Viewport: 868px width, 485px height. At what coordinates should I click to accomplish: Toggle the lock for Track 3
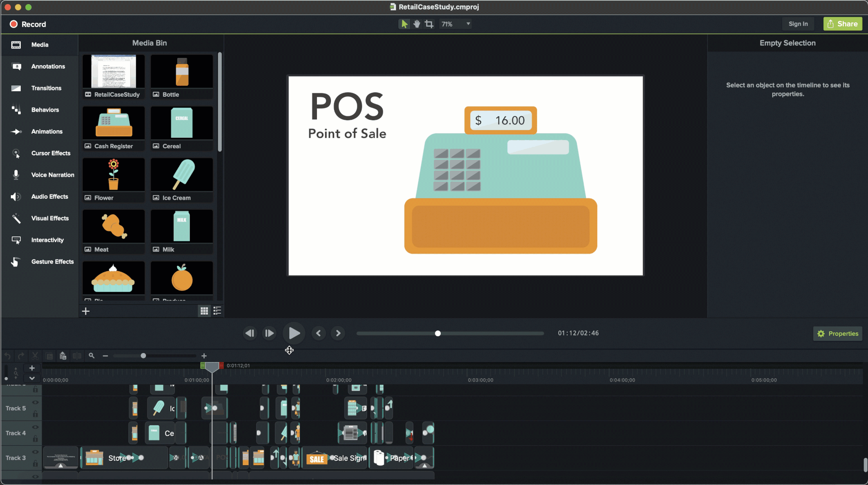point(35,464)
